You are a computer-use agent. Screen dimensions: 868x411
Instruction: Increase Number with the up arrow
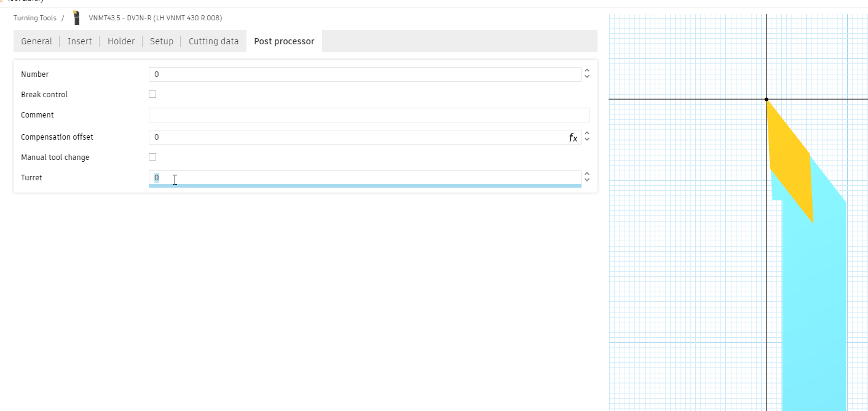pyautogui.click(x=587, y=71)
